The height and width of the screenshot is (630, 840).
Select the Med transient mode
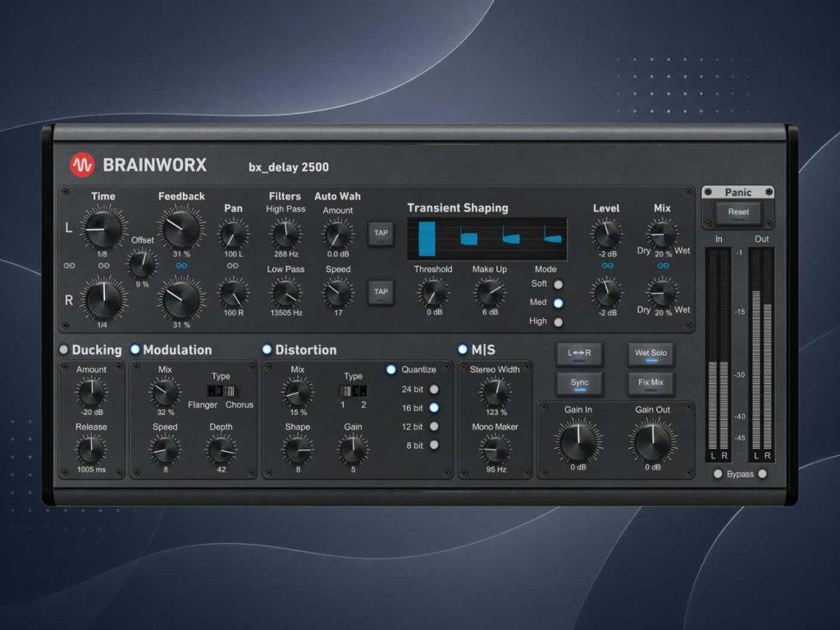click(x=558, y=304)
